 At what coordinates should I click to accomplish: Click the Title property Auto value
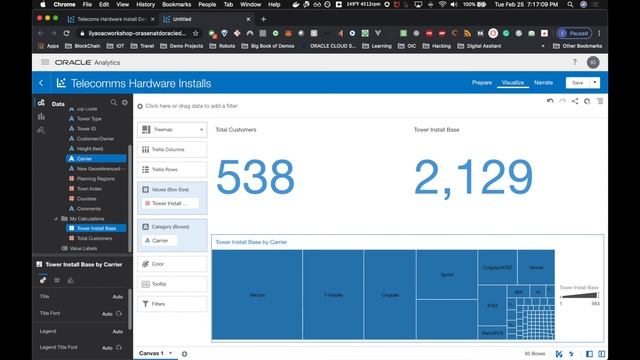coord(118,297)
